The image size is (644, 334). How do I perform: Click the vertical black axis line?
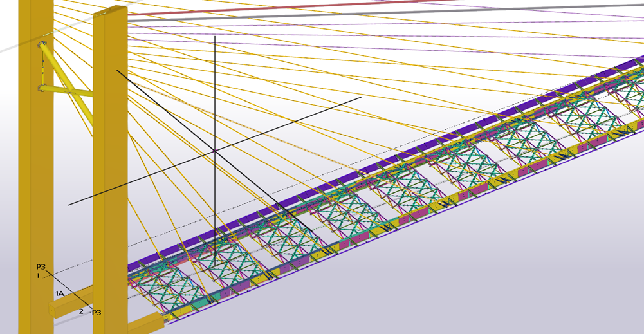(x=214, y=97)
